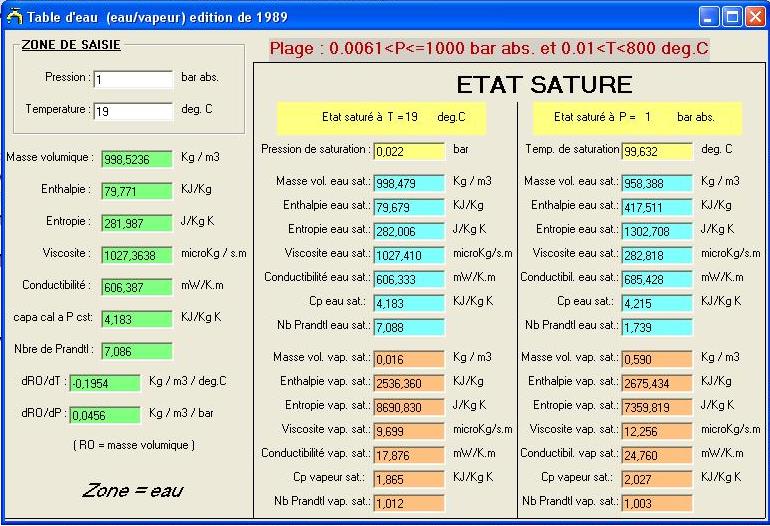This screenshot has height=526, width=770.
Task: Select the Viscosite value 1027,3638
Action: click(x=137, y=255)
